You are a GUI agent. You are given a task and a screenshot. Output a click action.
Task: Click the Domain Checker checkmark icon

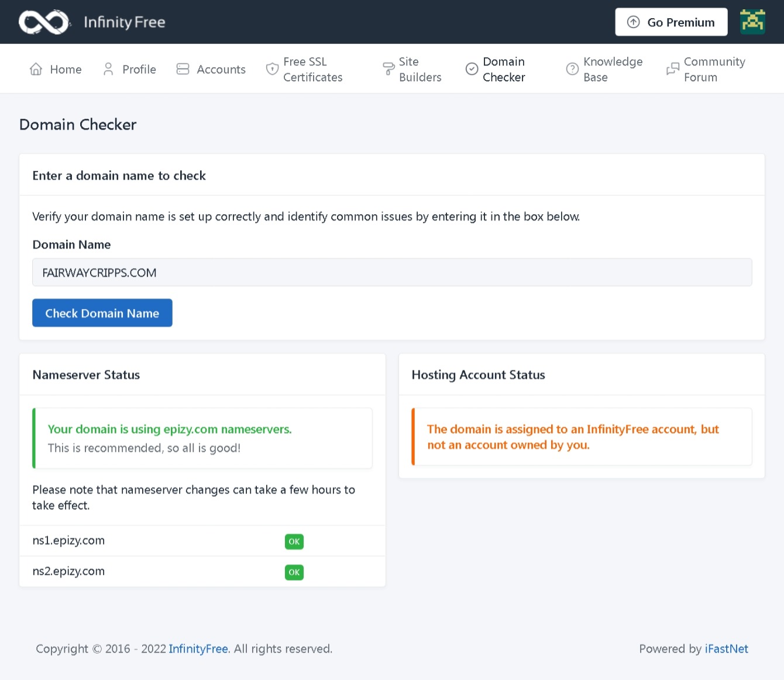[472, 69]
